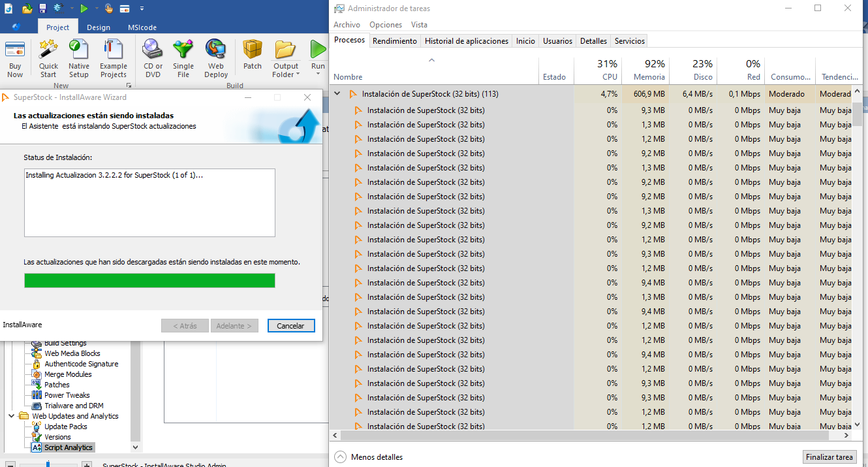Click the small green play icon in title bar
Screen dimensions: 868x467
click(x=84, y=8)
